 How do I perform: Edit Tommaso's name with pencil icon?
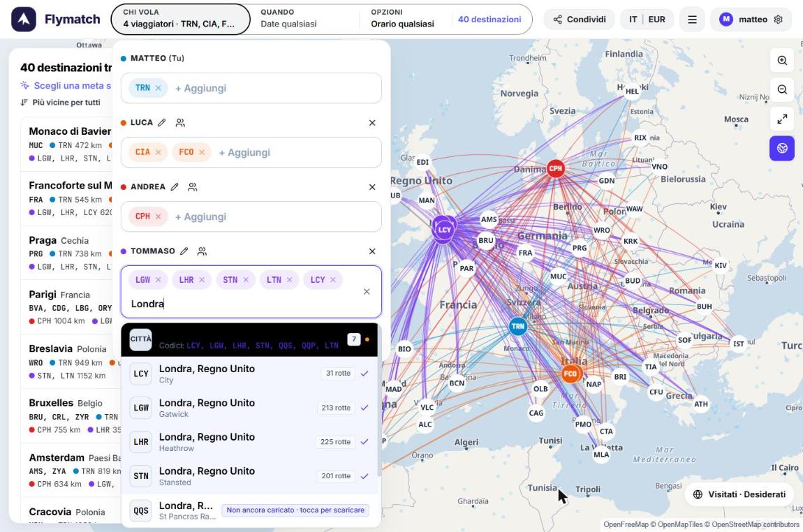coord(184,251)
